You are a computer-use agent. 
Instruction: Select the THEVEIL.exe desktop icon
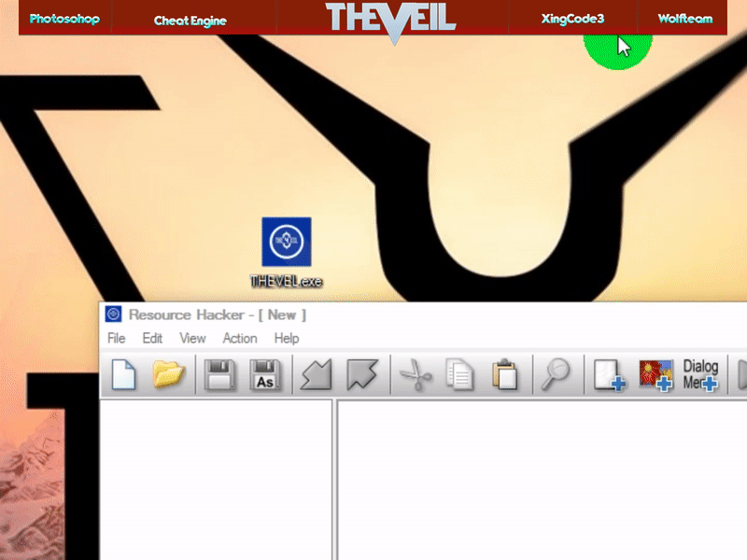pyautogui.click(x=287, y=252)
